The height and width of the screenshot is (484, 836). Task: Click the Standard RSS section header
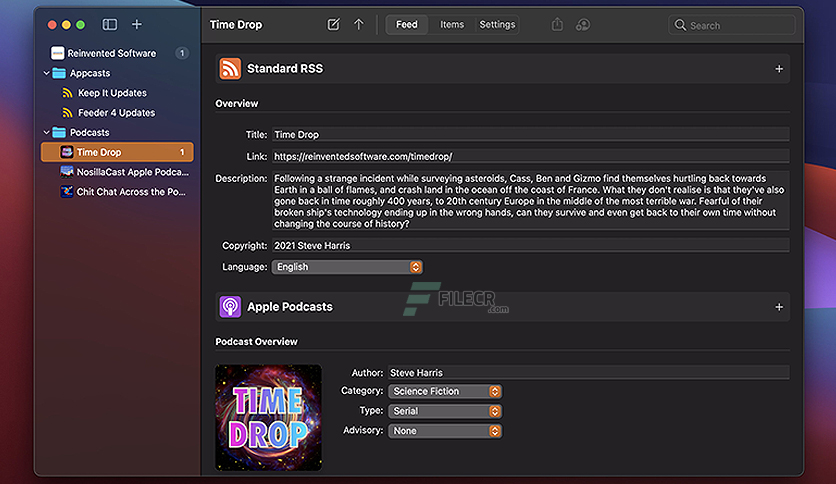pos(502,69)
